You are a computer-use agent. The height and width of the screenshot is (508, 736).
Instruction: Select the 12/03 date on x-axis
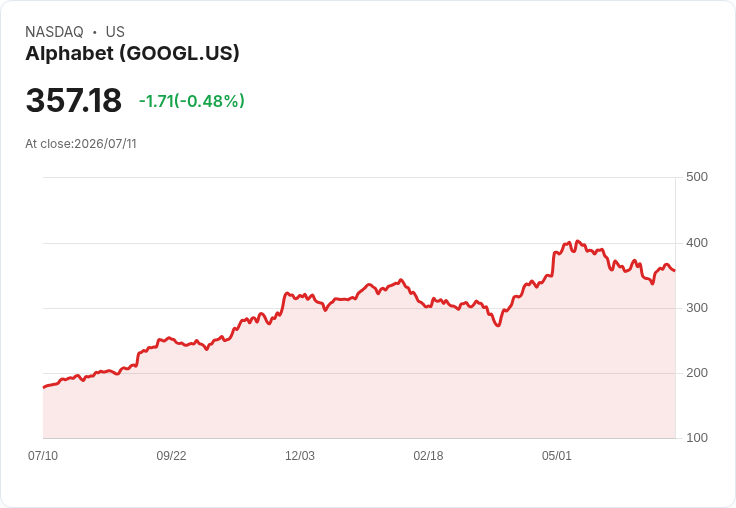tap(300, 455)
